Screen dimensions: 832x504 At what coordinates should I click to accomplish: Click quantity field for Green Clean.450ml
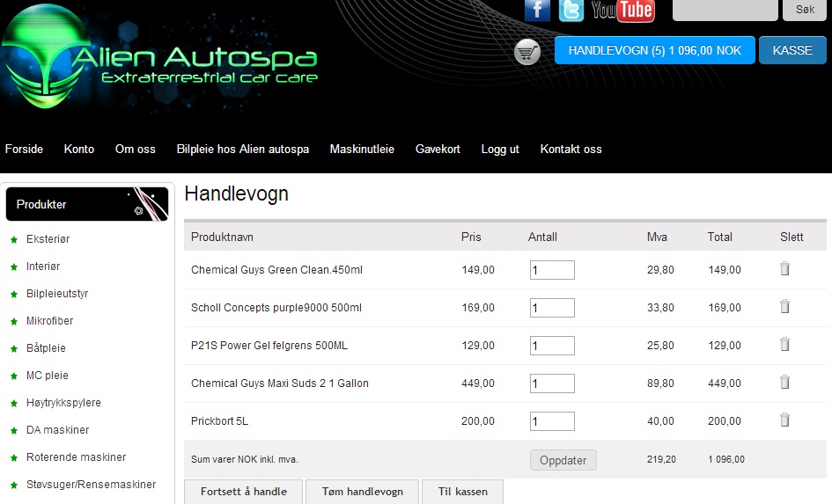point(552,270)
